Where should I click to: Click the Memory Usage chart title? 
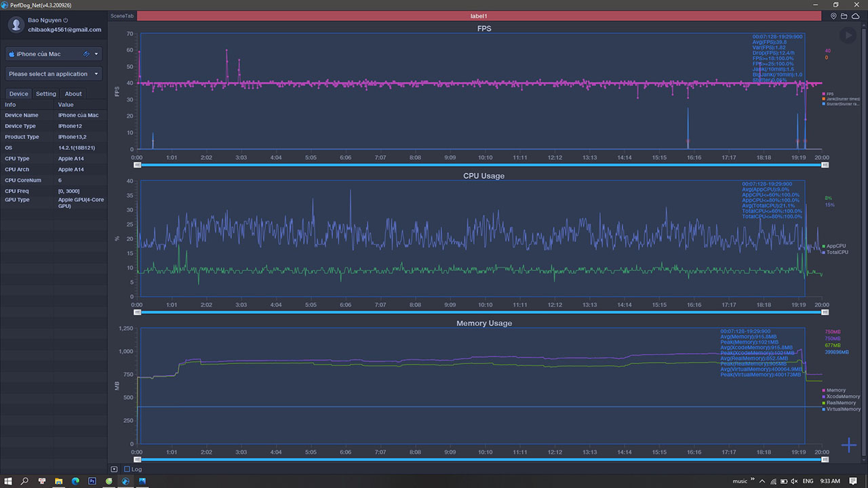[484, 323]
